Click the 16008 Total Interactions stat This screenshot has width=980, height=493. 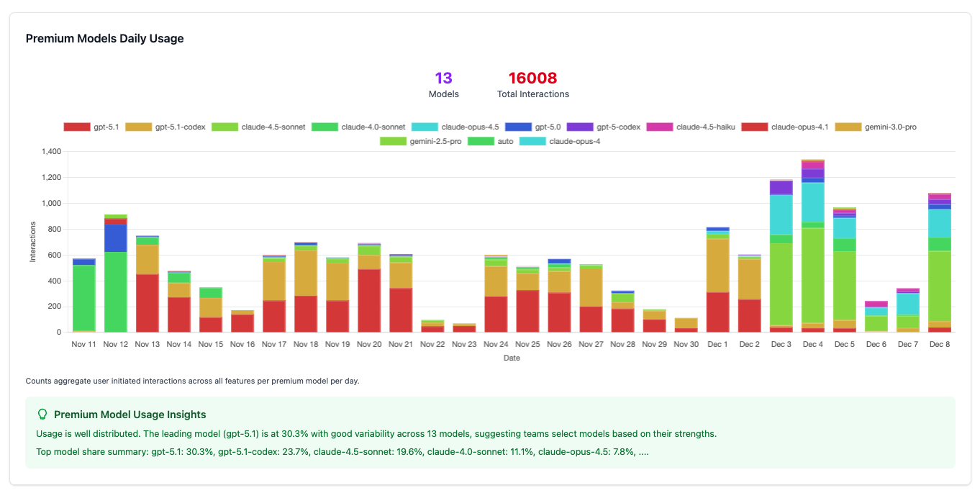tap(532, 78)
